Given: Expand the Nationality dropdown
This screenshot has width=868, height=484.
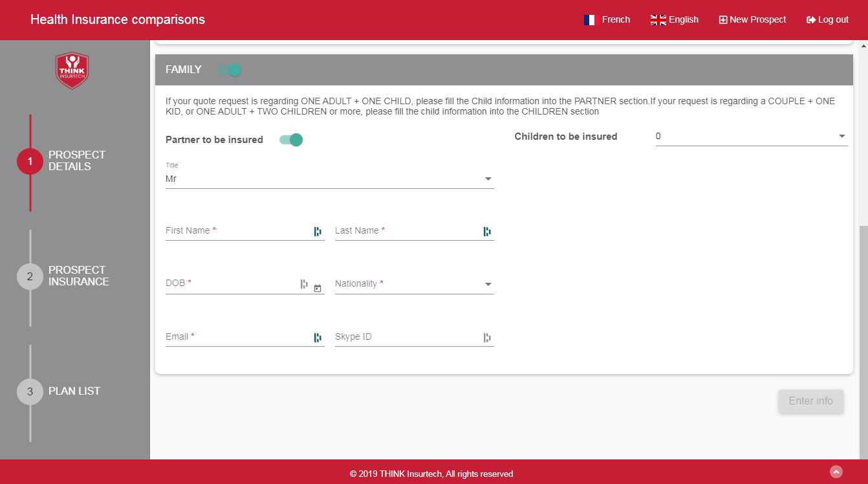Looking at the screenshot, I should pyautogui.click(x=414, y=284).
